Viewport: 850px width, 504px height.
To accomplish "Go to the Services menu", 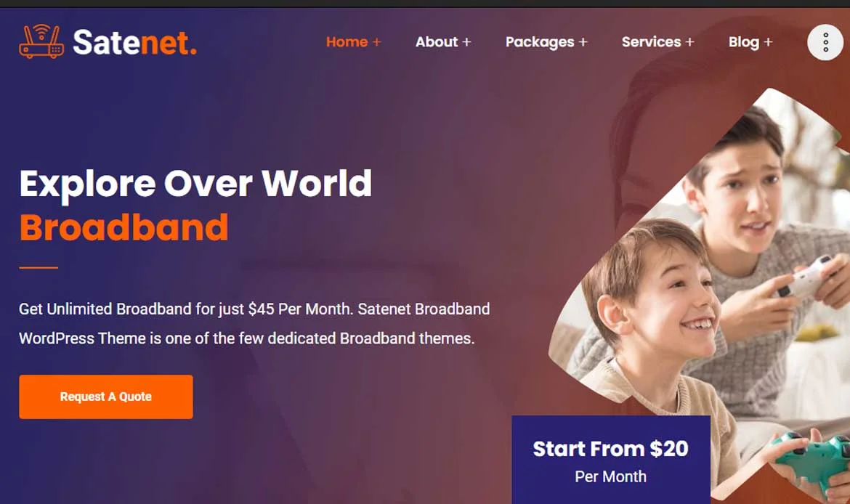I will 651,41.
